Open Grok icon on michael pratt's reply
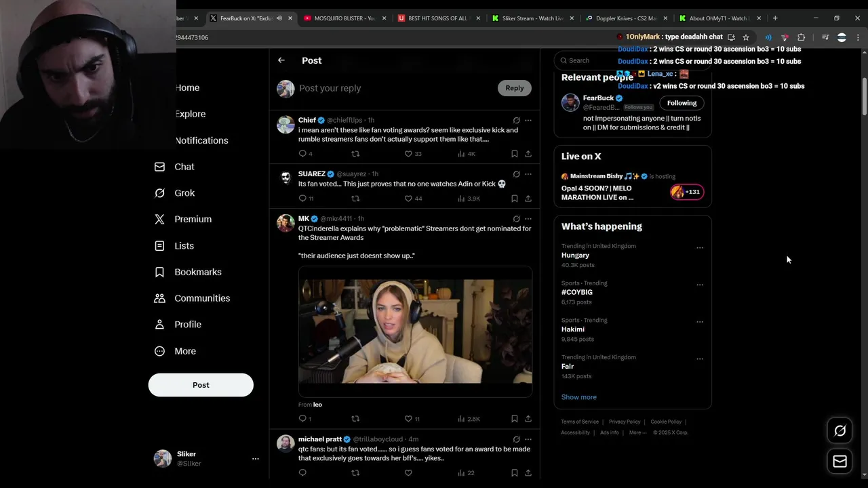Viewport: 868px width, 488px height. point(516,439)
